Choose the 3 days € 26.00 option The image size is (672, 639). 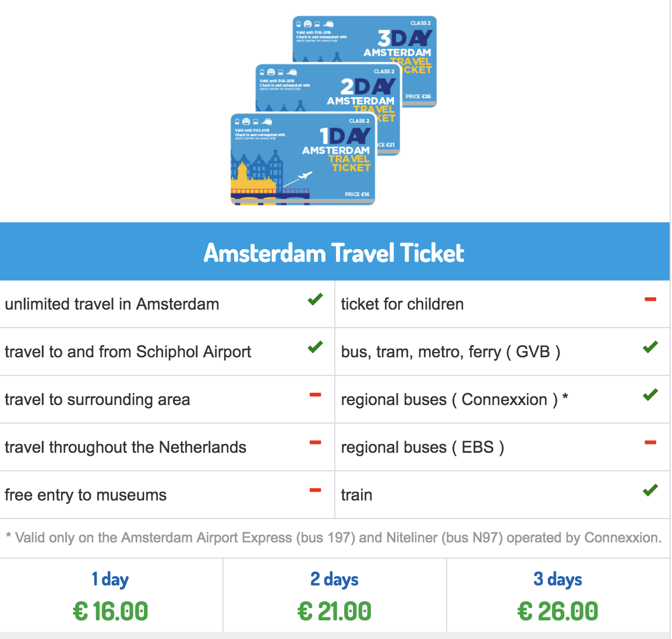coord(558,595)
